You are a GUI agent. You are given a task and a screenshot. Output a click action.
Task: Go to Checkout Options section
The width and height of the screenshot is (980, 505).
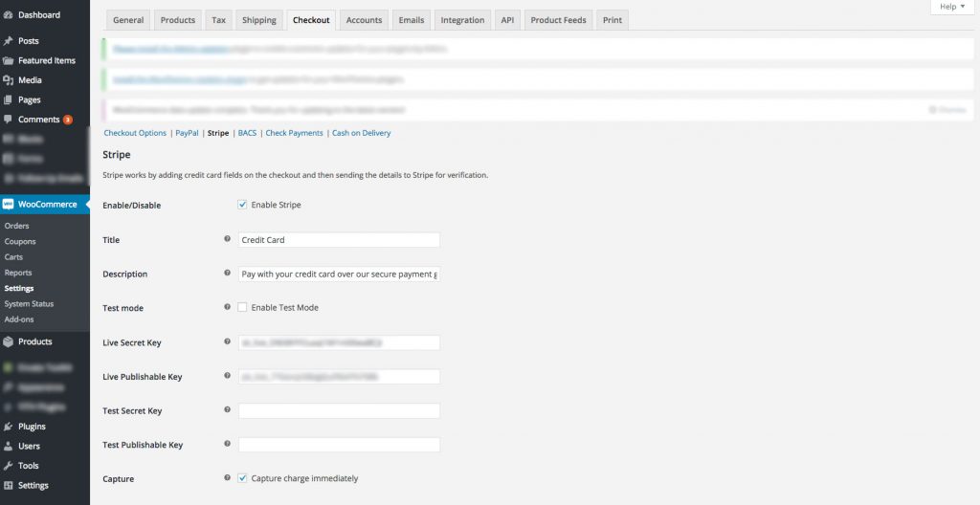(x=135, y=133)
